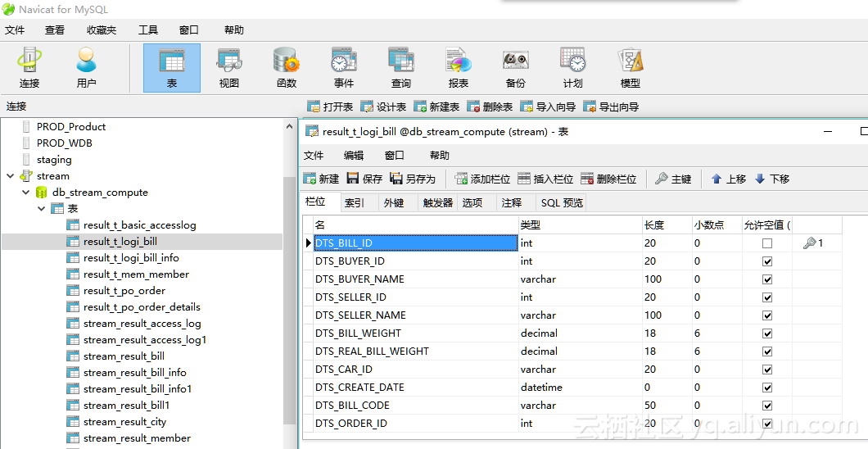The height and width of the screenshot is (449, 868).
Task: Click 新建表 new table button
Action: [x=436, y=107]
